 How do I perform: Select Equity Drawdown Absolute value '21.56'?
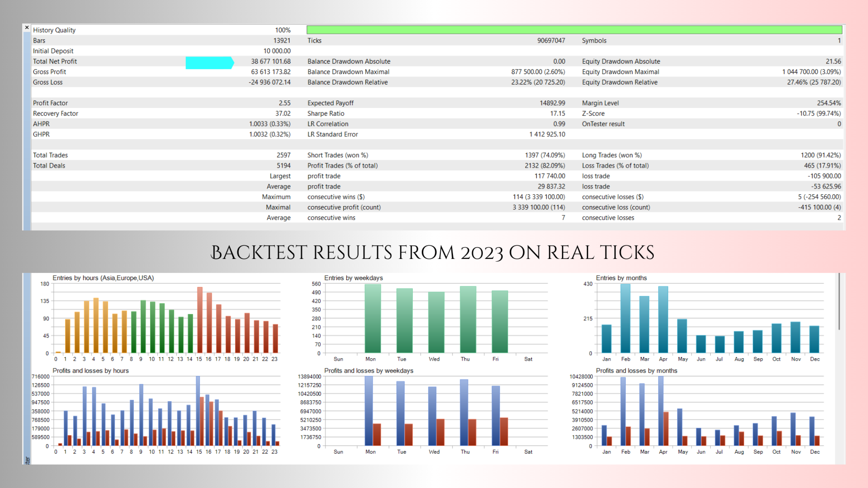click(x=833, y=61)
